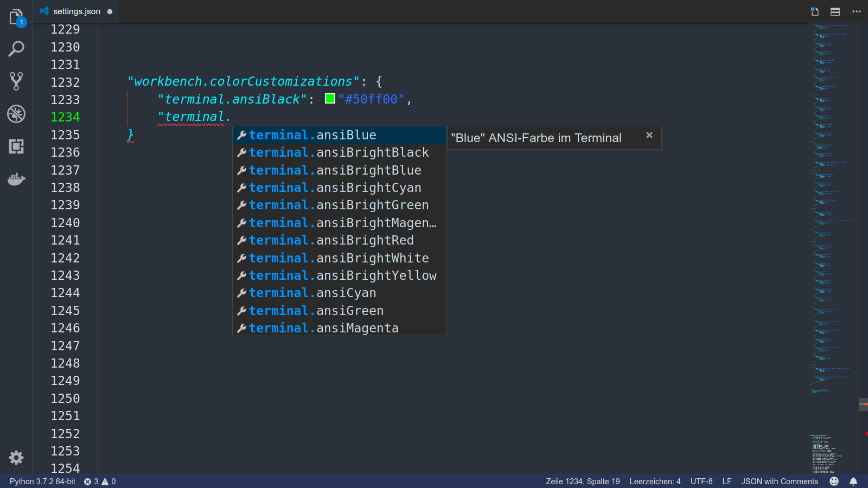Click Zeile 1234, Spalte 19 position indicator
The height and width of the screenshot is (488, 868).
click(x=583, y=481)
